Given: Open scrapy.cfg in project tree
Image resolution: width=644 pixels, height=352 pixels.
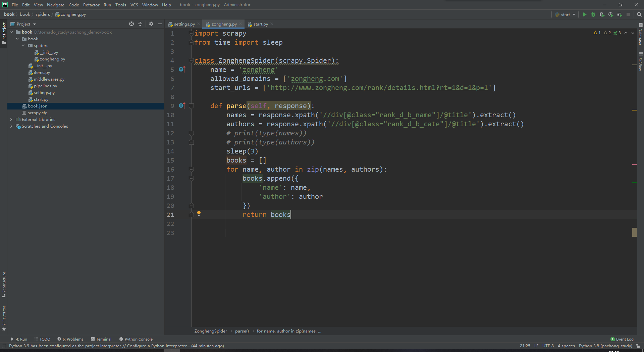Looking at the screenshot, I should click(38, 113).
